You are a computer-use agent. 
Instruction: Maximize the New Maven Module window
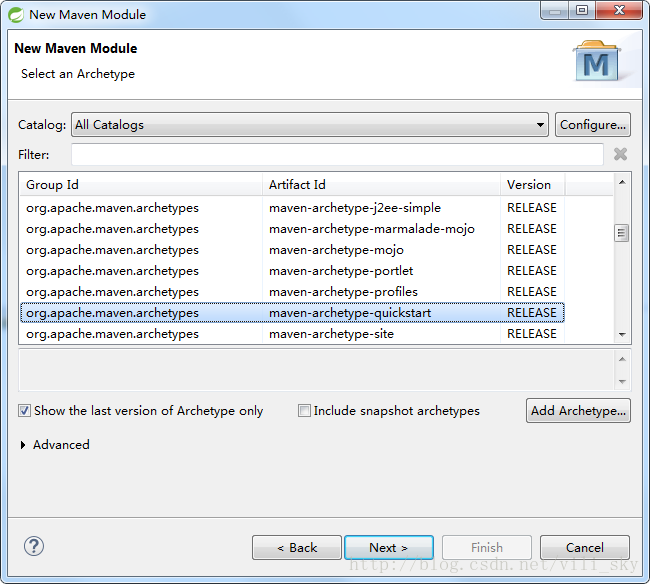coord(582,10)
